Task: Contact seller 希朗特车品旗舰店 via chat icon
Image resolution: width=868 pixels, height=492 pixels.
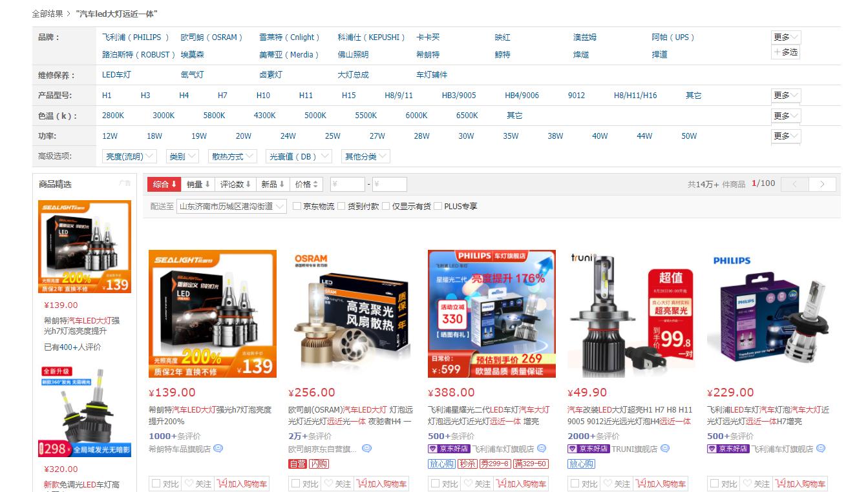Action: click(x=218, y=449)
